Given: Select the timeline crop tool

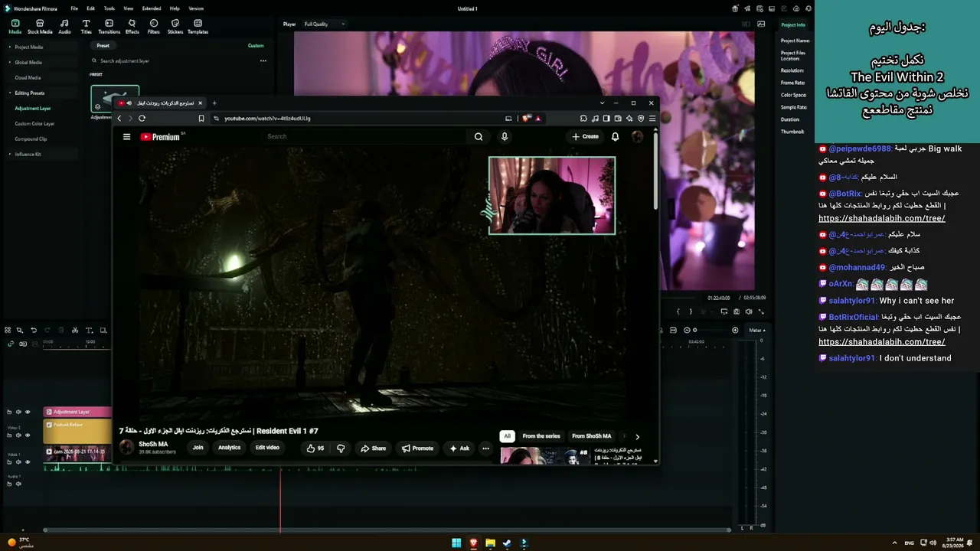Looking at the screenshot, I should click(x=103, y=331).
